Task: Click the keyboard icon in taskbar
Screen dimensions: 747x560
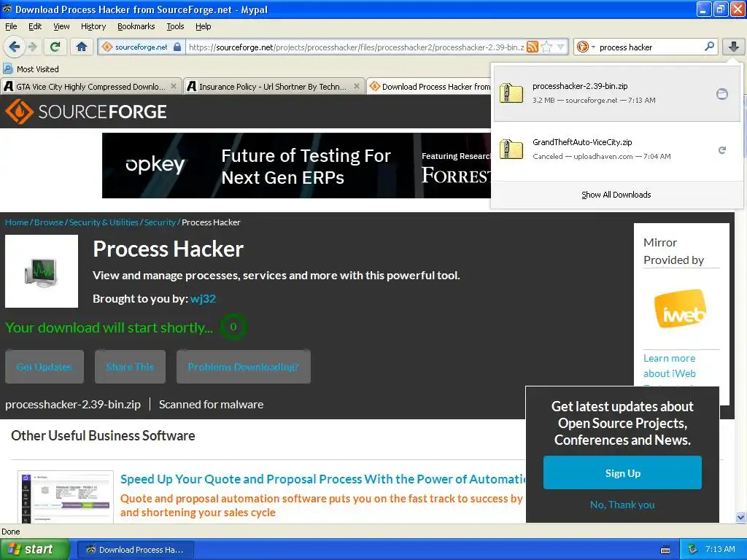Action: 665,550
